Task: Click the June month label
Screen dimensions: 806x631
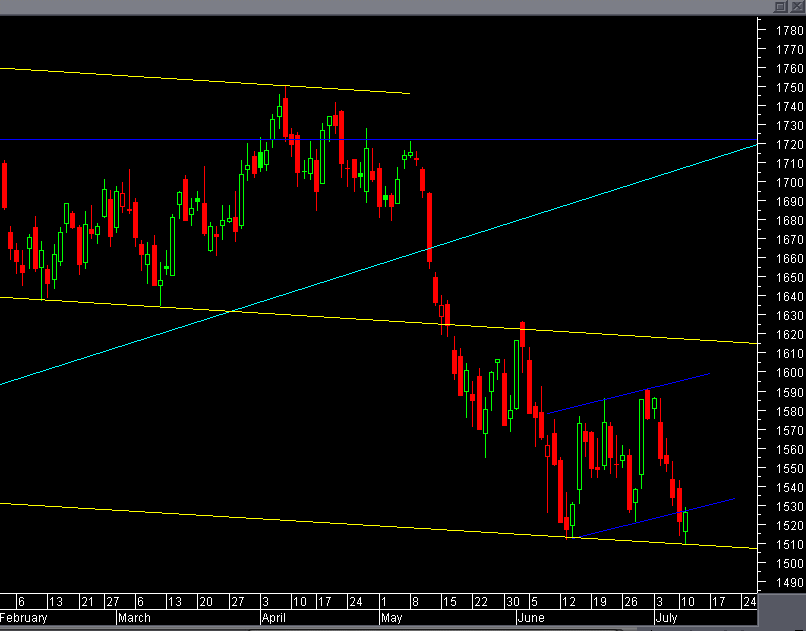Action: pyautogui.click(x=530, y=618)
